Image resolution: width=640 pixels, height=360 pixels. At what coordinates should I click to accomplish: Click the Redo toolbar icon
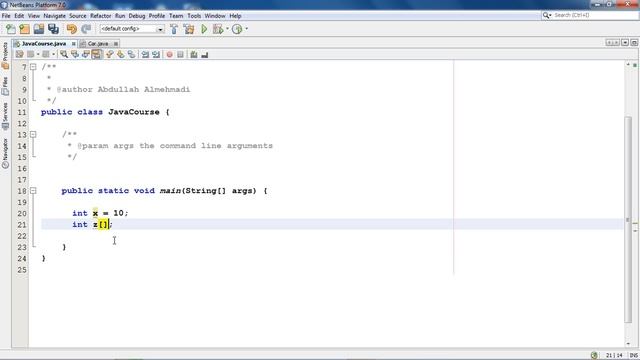[86, 29]
